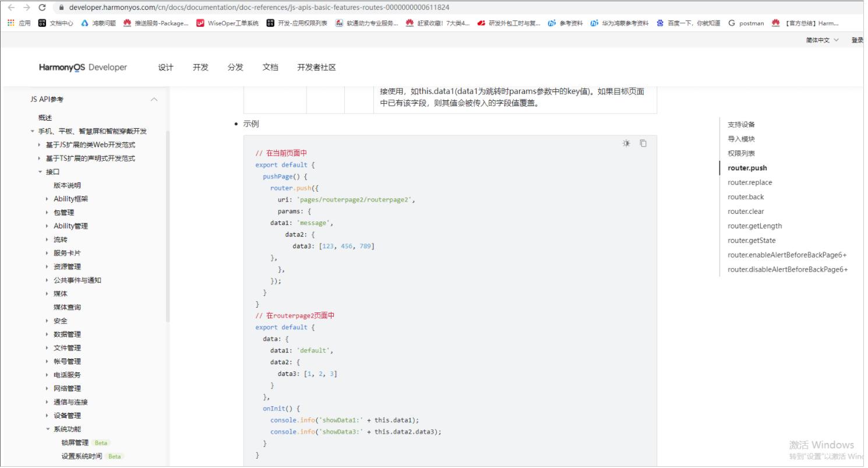The image size is (868, 468).
Task: Open the 参考资料 bookmark
Action: coord(565,23)
